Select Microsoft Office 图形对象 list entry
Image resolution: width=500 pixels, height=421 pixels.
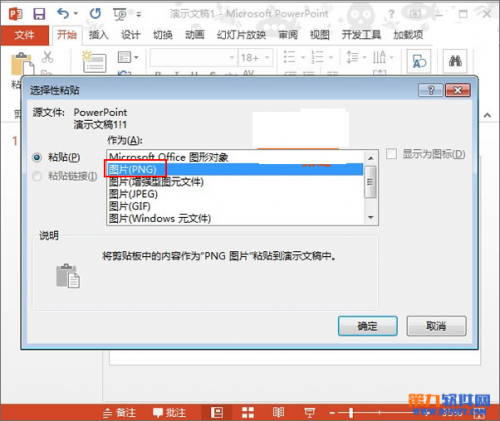pos(235,157)
